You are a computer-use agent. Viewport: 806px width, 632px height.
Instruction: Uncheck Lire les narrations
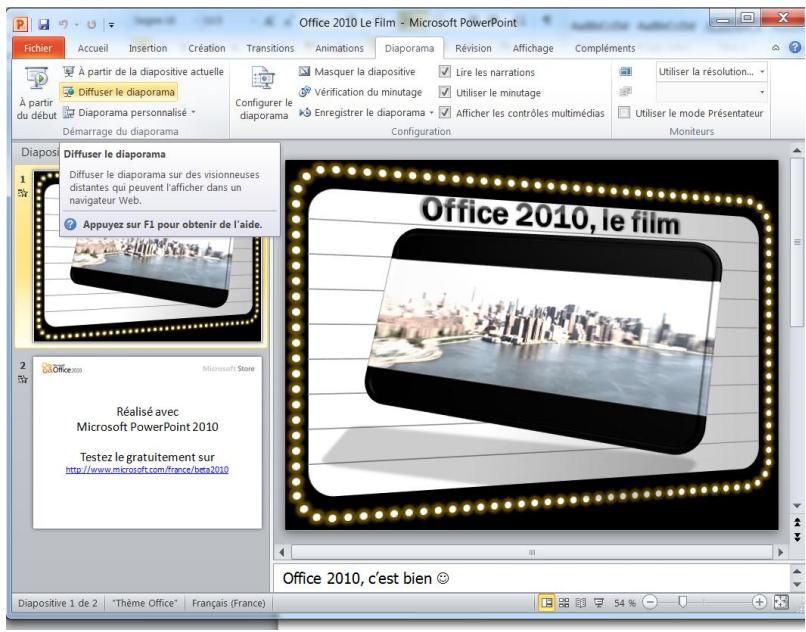pyautogui.click(x=445, y=71)
